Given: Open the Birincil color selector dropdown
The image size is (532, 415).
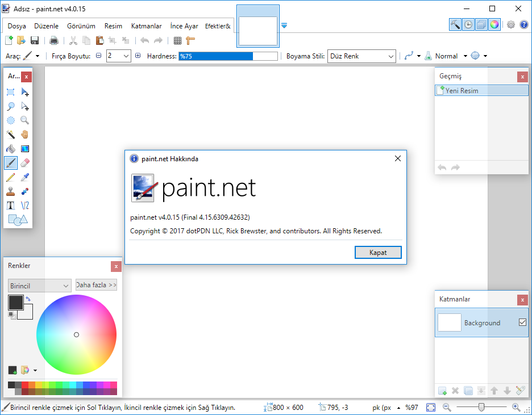Looking at the screenshot, I should (x=40, y=286).
